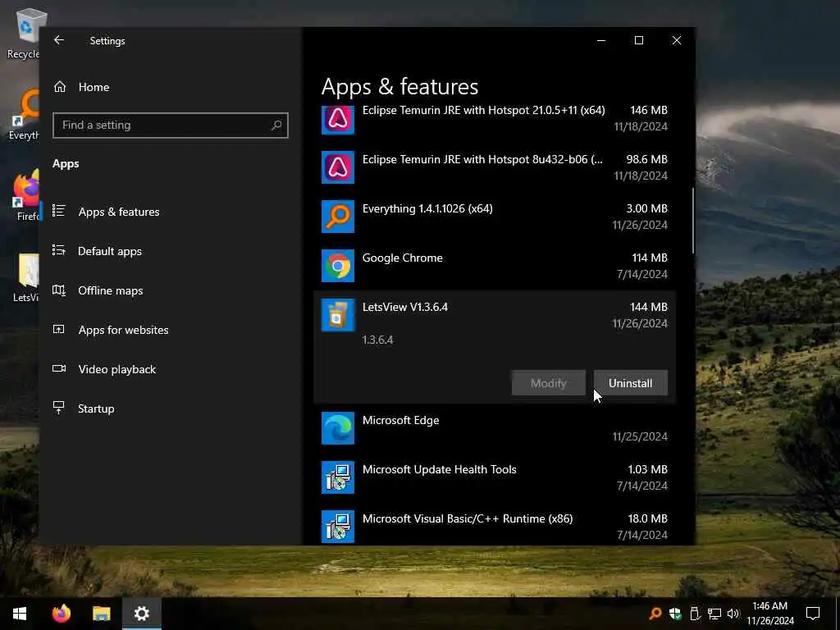Click the network tray icon

pyautogui.click(x=714, y=614)
